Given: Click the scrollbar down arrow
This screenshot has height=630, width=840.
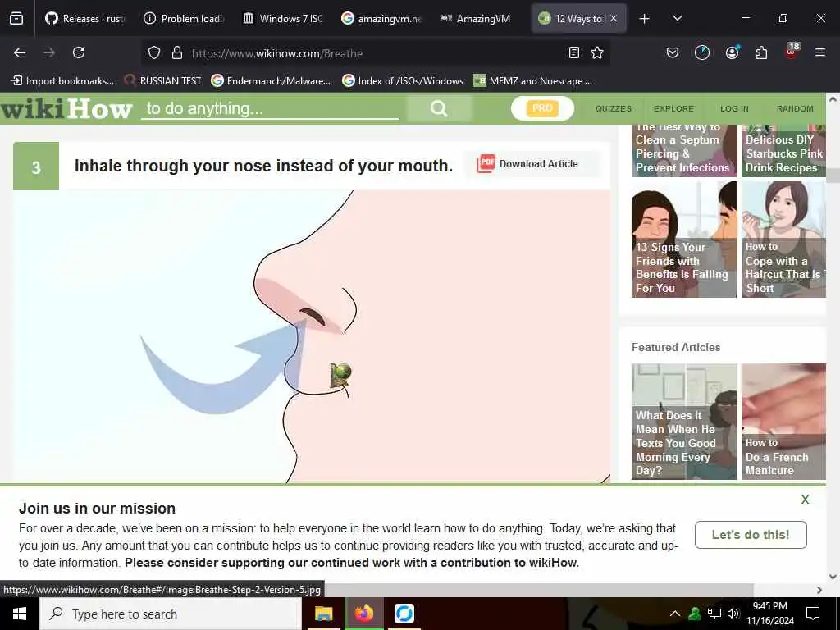Looking at the screenshot, I should pyautogui.click(x=833, y=577).
